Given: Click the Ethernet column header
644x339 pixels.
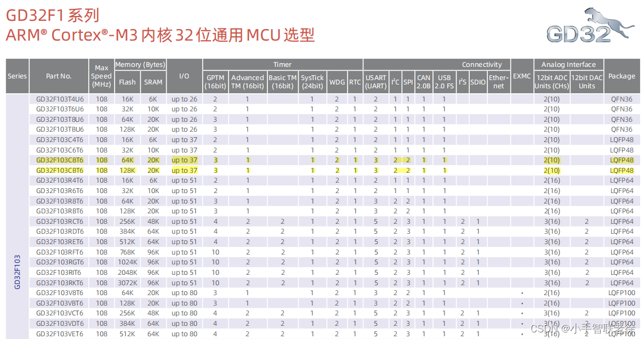Looking at the screenshot, I should tap(499, 82).
